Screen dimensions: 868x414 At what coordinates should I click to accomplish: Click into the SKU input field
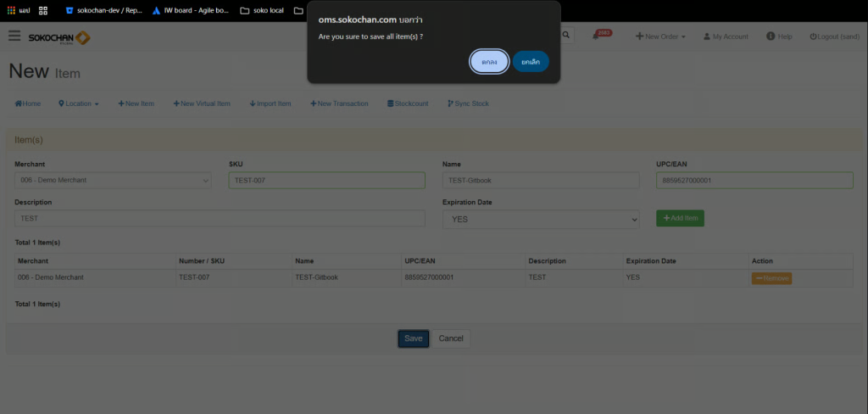(326, 180)
